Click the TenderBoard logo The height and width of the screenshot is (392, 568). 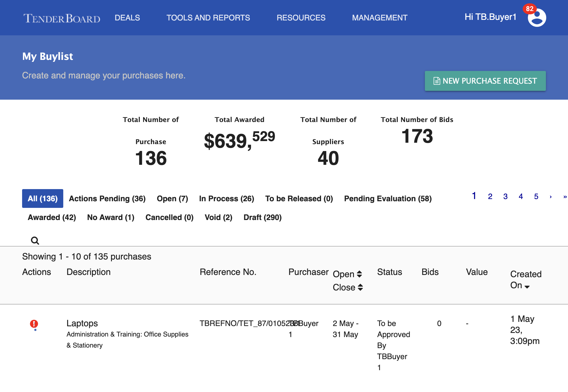coord(62,18)
